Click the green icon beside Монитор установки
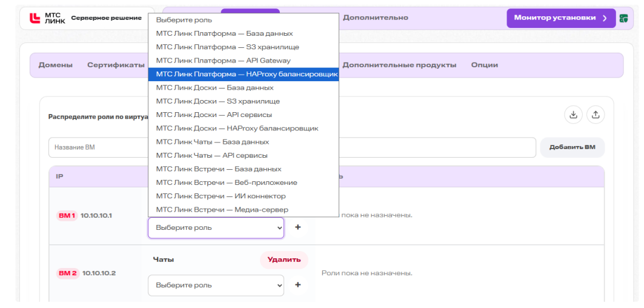The height and width of the screenshot is (308, 644). [x=623, y=18]
